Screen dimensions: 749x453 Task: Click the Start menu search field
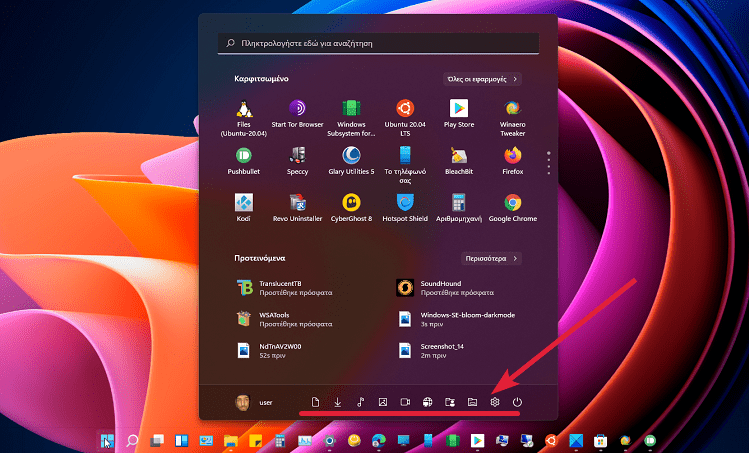click(x=378, y=43)
